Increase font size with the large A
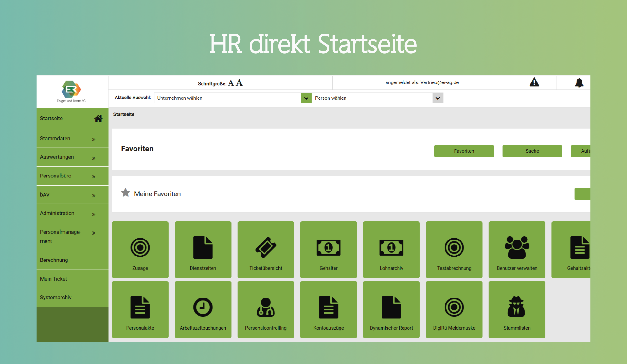The height and width of the screenshot is (364, 627). click(239, 82)
